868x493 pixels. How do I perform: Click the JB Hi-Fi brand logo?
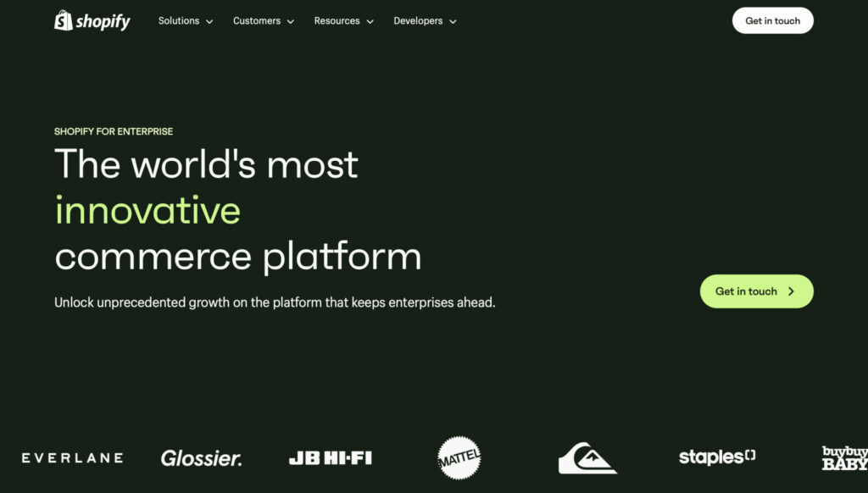click(331, 458)
